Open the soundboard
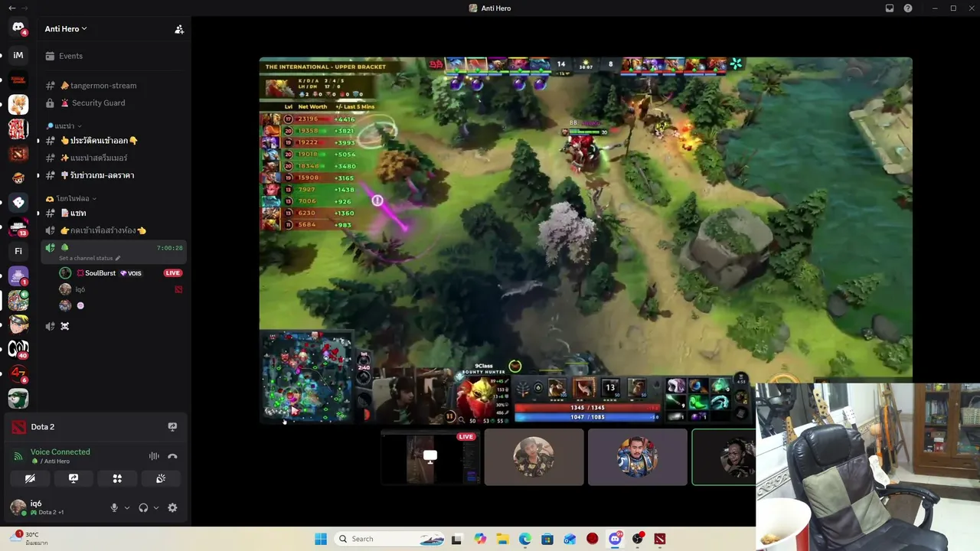The image size is (980, 551). click(x=161, y=479)
